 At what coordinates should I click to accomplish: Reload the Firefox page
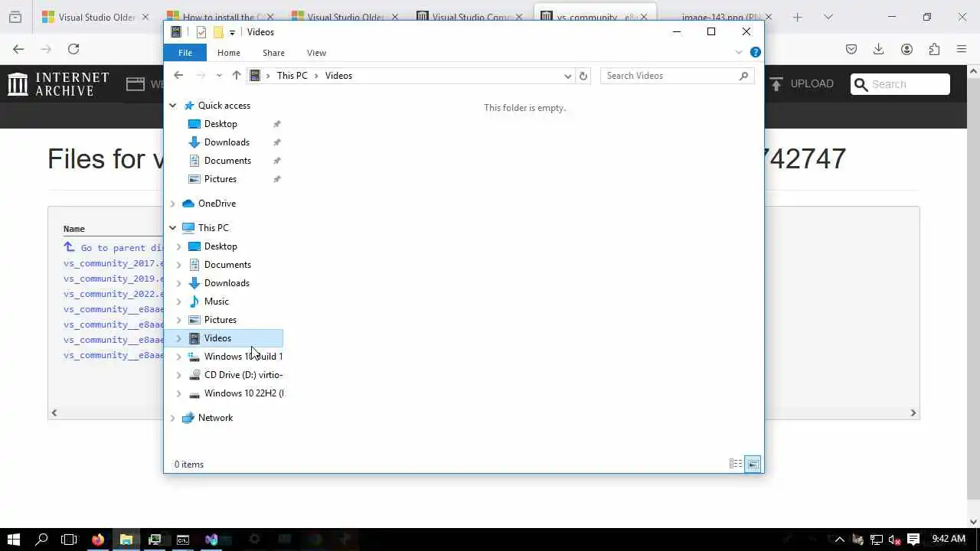[73, 49]
